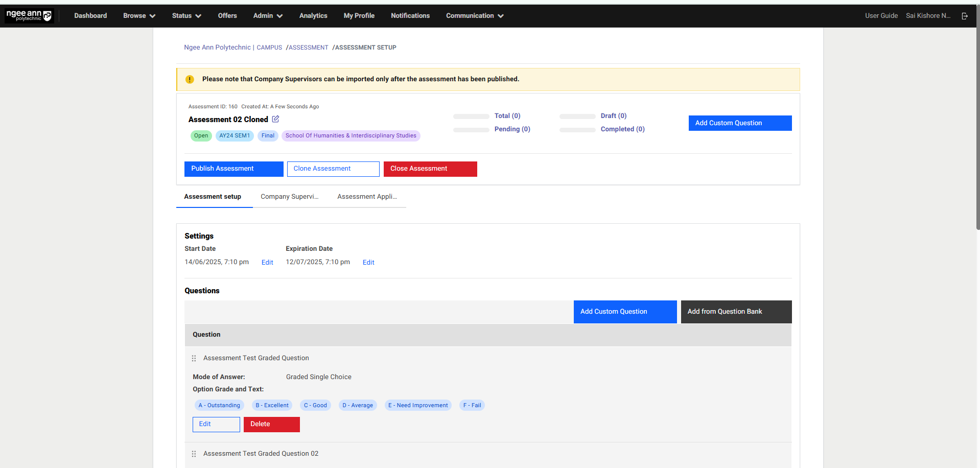Click the yellow warning icon in notice
This screenshot has width=980, height=468.
[190, 79]
